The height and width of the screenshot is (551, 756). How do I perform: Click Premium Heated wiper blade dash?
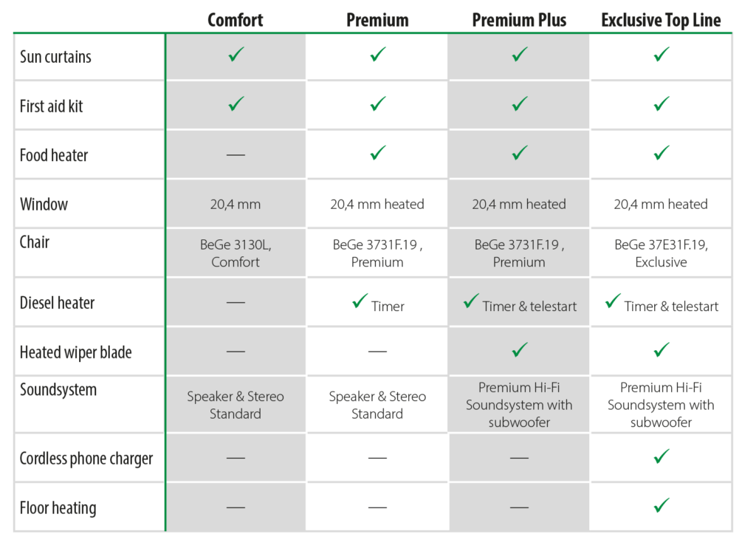coord(377,351)
